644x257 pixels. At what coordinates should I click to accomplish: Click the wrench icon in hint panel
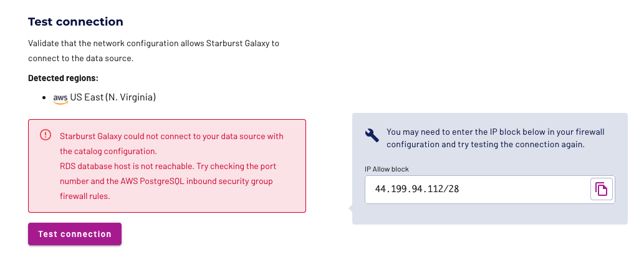click(372, 135)
